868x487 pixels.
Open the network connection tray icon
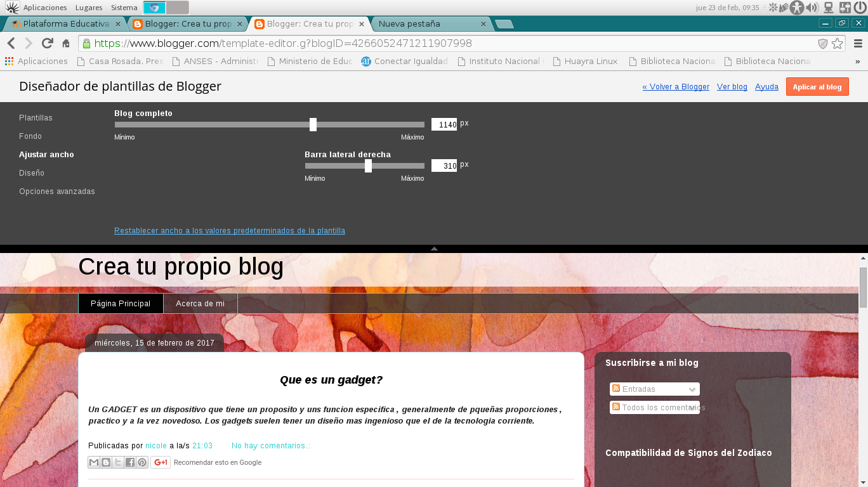[829, 8]
